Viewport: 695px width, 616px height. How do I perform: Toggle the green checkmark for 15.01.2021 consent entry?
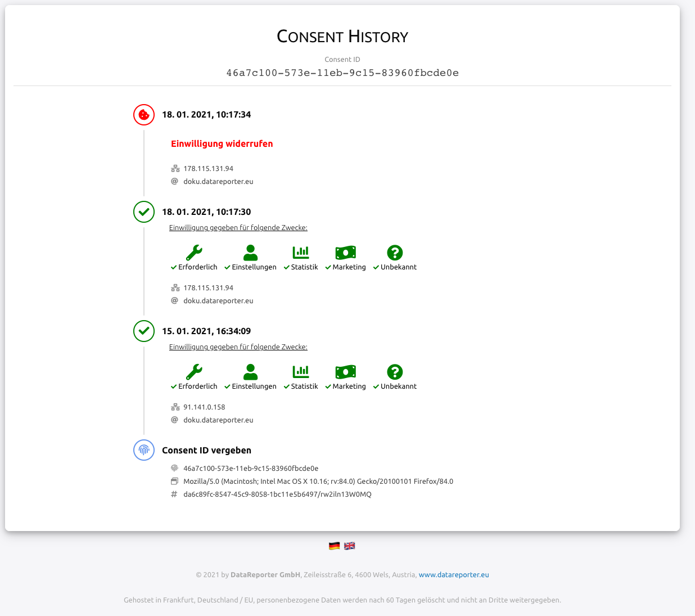click(143, 331)
